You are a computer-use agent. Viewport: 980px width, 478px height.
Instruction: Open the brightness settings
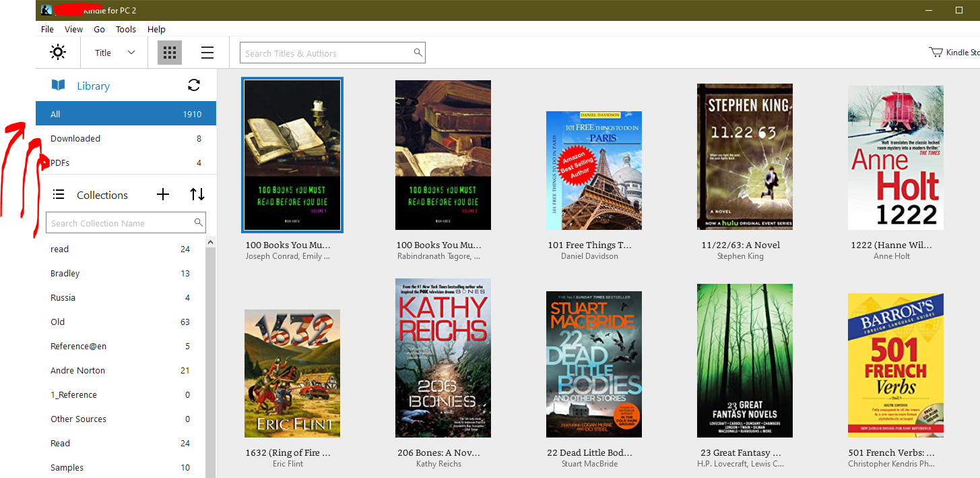tap(58, 52)
